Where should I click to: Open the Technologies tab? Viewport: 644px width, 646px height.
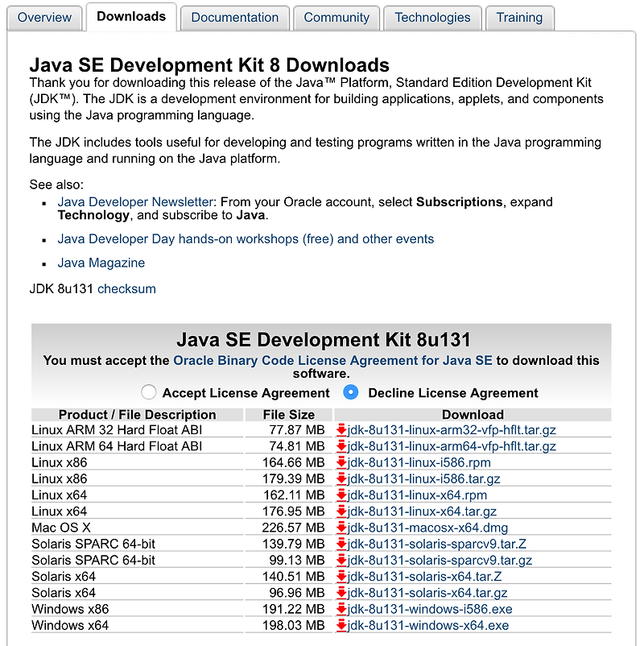point(432,17)
